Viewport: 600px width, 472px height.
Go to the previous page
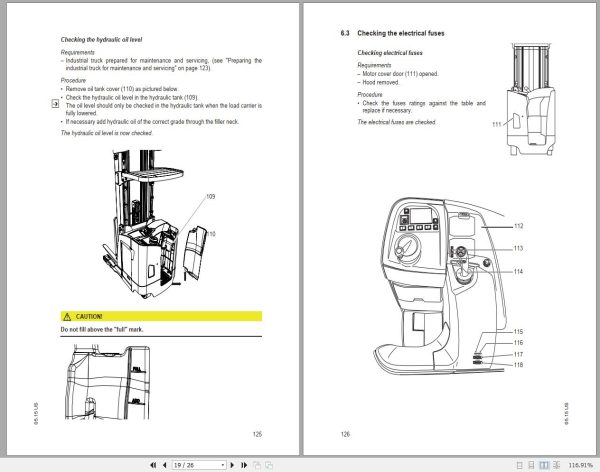[x=165, y=465]
